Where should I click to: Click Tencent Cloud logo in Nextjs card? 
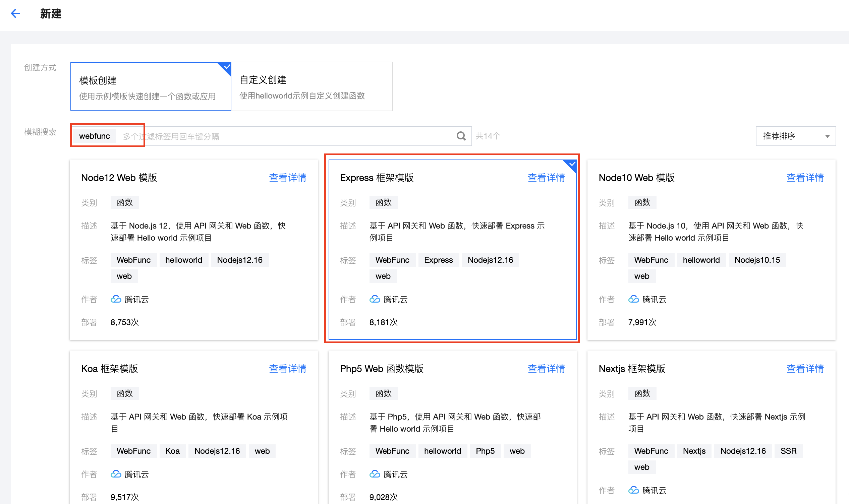[x=634, y=490]
